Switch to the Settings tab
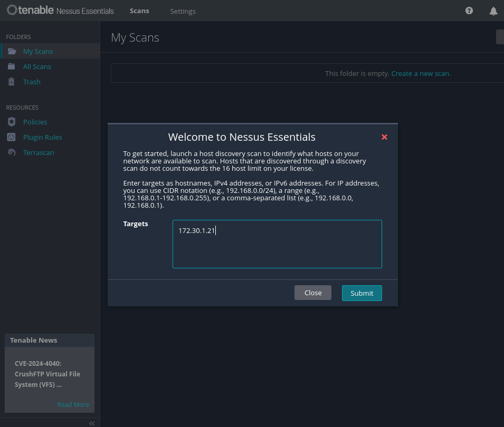 coord(183,11)
